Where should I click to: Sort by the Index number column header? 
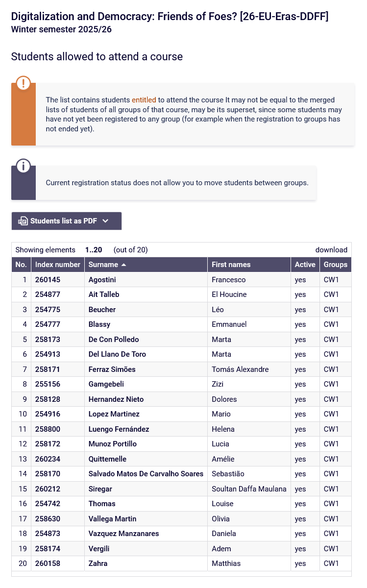pos(57,265)
